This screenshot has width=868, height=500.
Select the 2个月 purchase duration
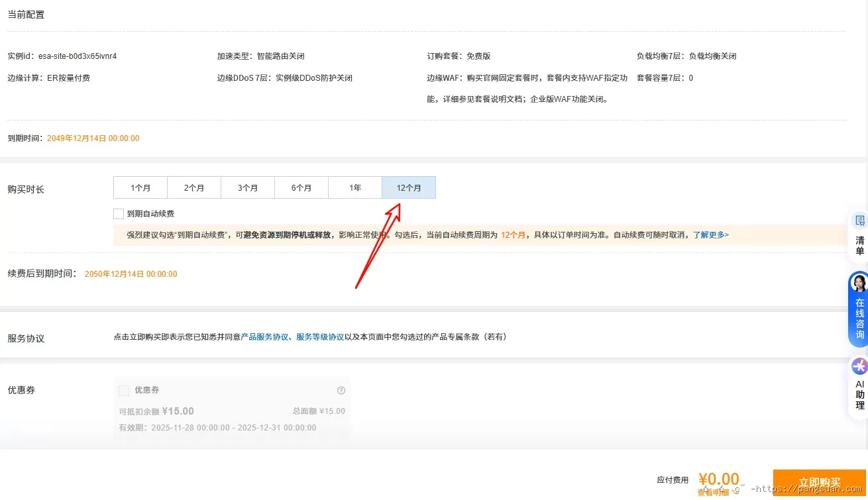(194, 187)
